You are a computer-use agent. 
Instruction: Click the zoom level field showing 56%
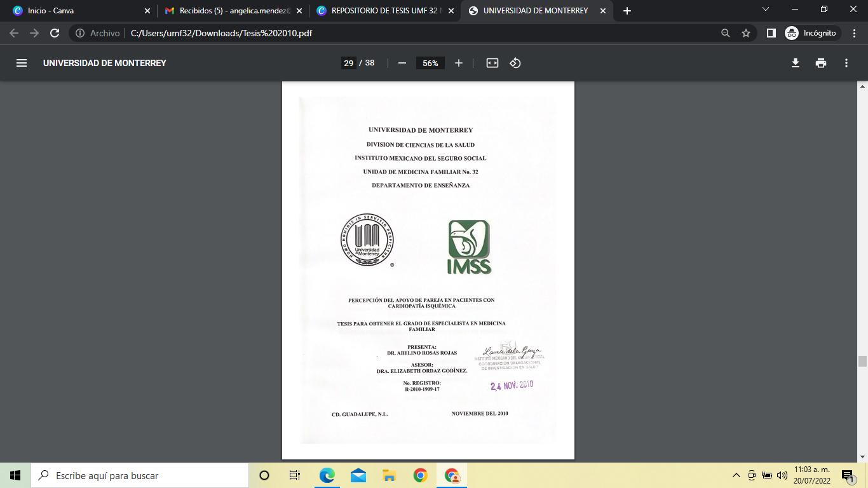coord(430,63)
